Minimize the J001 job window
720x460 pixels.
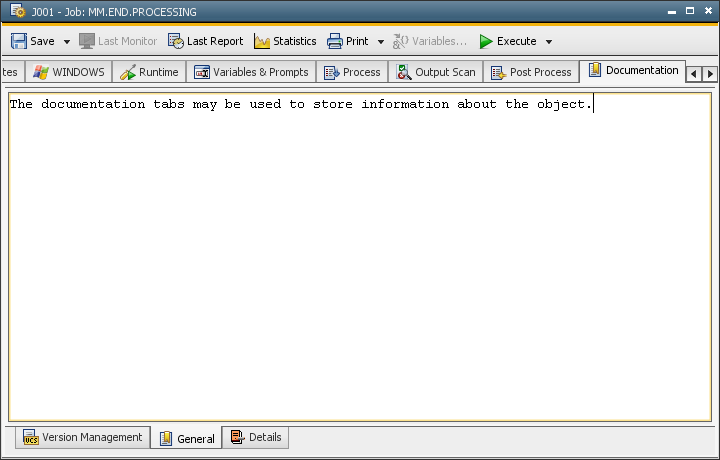(x=672, y=11)
